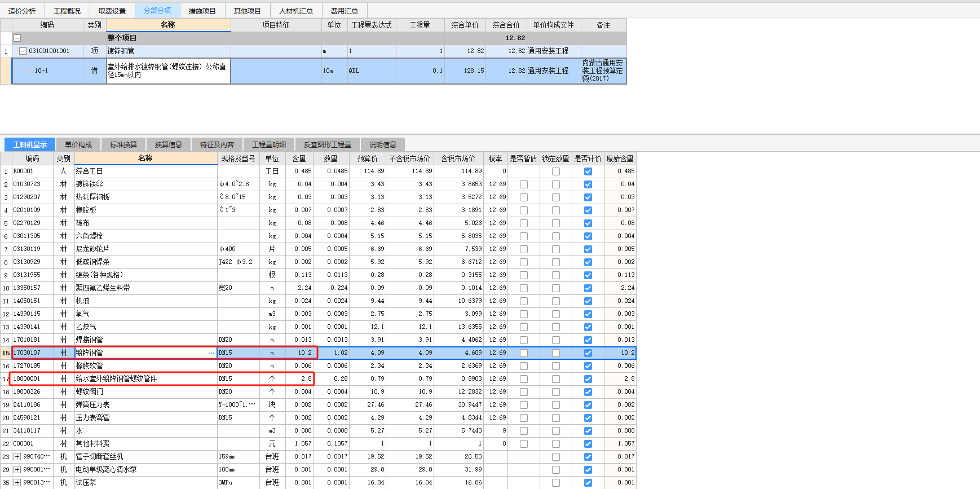Image resolution: width=980 pixels, height=489 pixels.
Task: Open 换算信息 panel tab
Action: pyautogui.click(x=169, y=145)
